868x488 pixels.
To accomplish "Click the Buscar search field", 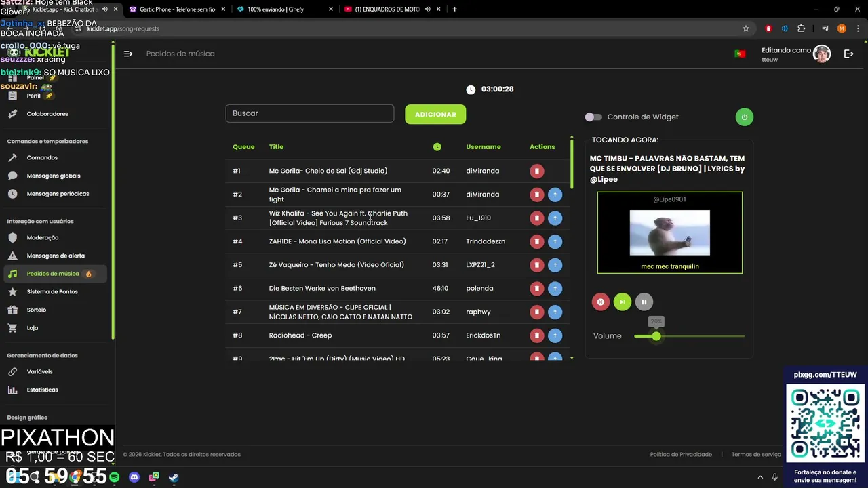I will [309, 113].
